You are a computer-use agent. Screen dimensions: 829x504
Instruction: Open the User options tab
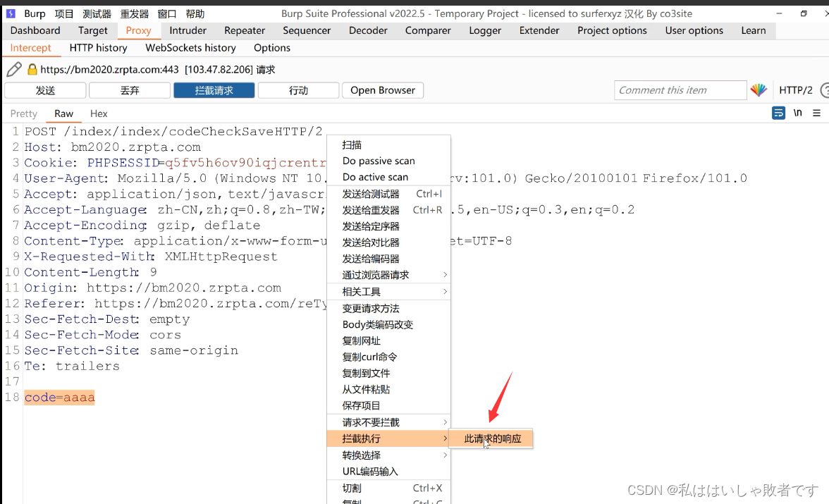(694, 31)
